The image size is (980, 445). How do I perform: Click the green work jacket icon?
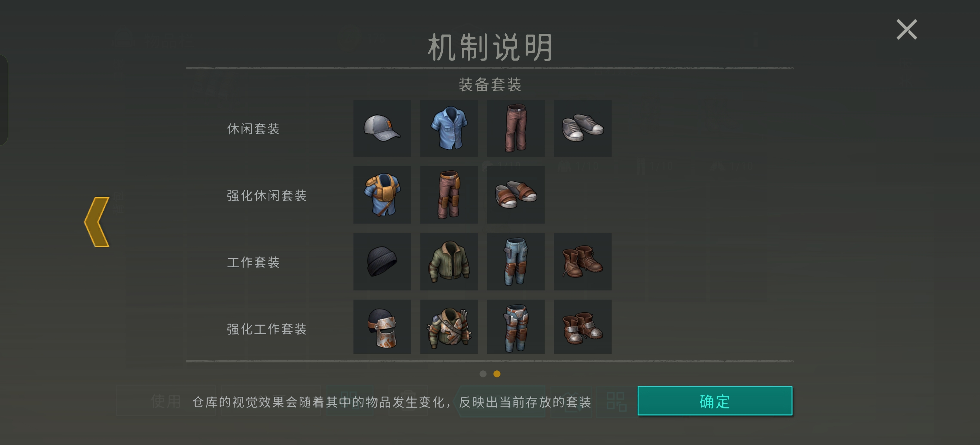click(449, 262)
